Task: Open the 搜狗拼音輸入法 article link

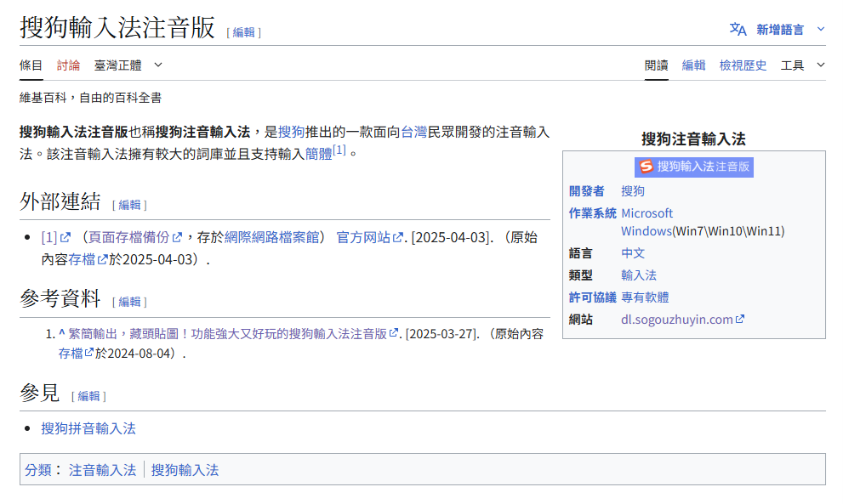Action: (88, 428)
